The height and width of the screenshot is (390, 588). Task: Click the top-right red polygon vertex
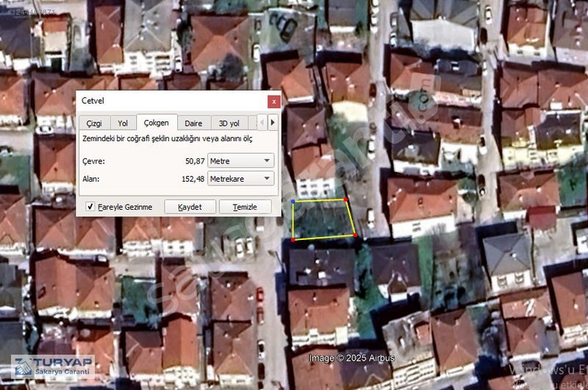[345, 199]
